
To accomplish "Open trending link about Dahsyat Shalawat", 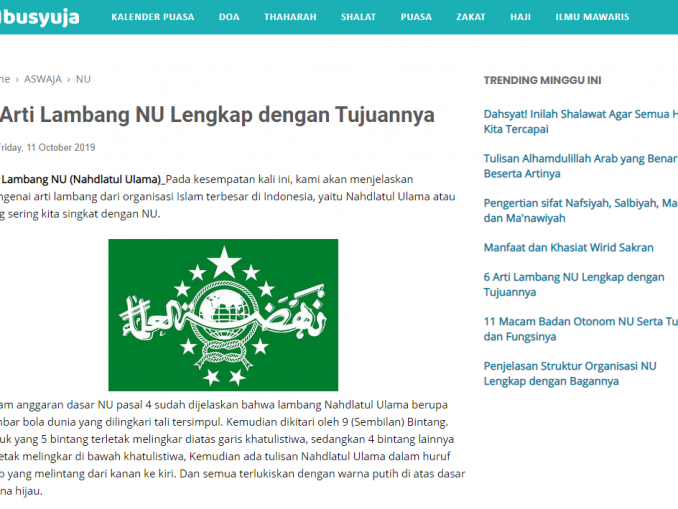I will point(581,122).
